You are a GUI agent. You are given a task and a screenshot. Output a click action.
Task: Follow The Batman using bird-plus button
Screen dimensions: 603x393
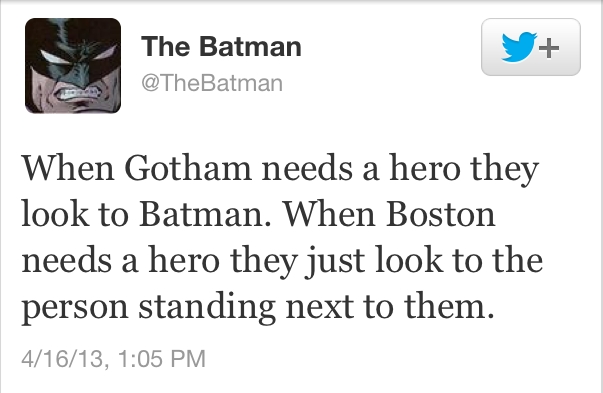(x=531, y=47)
